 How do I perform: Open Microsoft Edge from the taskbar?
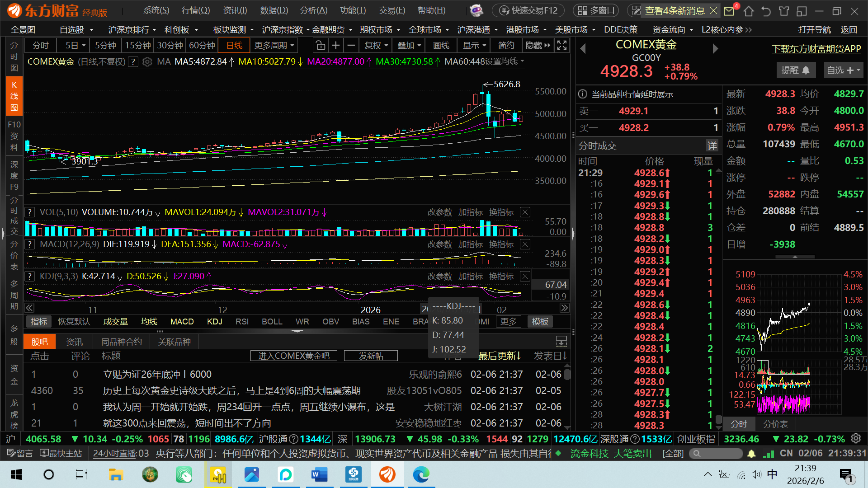click(x=421, y=474)
